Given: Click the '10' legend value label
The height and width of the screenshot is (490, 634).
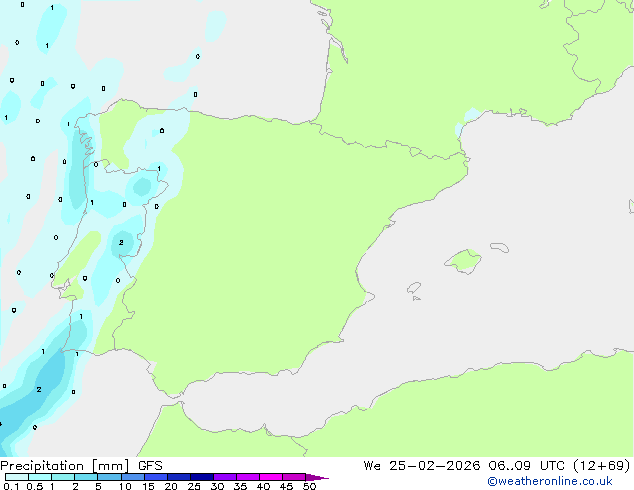Looking at the screenshot, I should 125,486.
